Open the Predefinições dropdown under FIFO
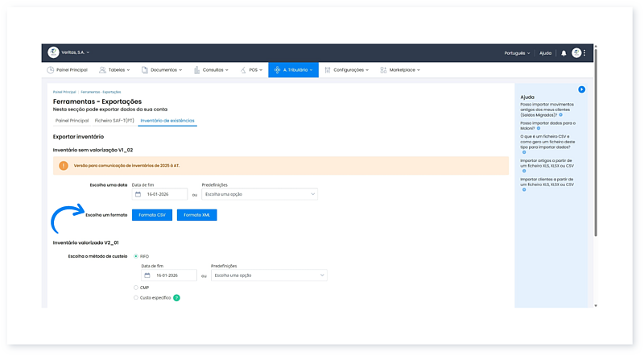The height and width of the screenshot is (356, 644). (269, 275)
